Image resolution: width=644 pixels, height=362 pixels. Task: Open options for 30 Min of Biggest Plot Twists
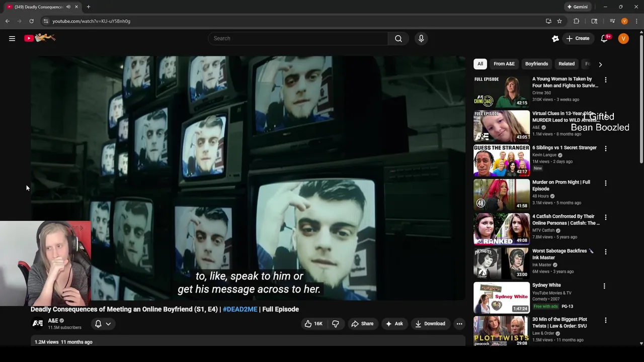pyautogui.click(x=606, y=320)
